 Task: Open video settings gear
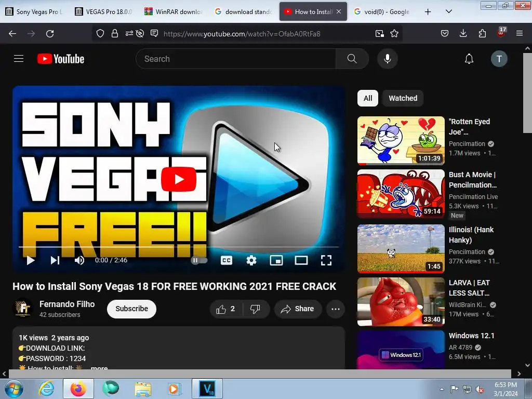251,260
